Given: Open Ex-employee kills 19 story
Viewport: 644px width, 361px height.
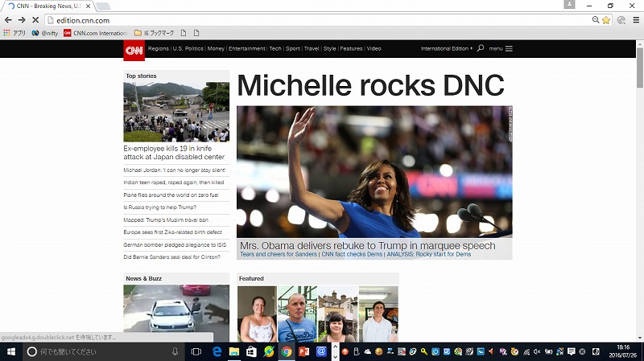Looking at the screenshot, I should 174,153.
